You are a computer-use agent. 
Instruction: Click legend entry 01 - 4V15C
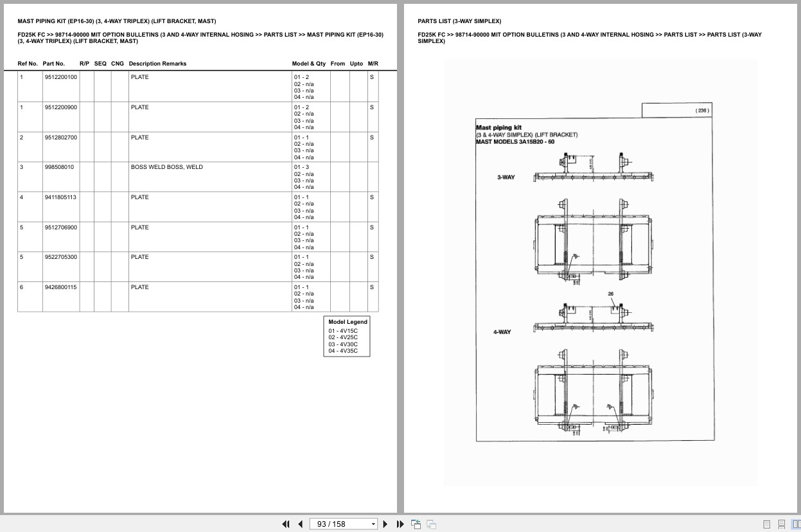[343, 331]
